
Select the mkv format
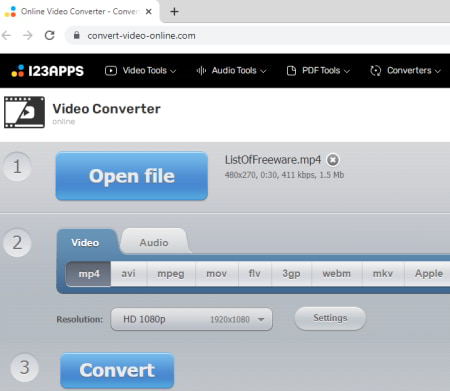(x=383, y=274)
